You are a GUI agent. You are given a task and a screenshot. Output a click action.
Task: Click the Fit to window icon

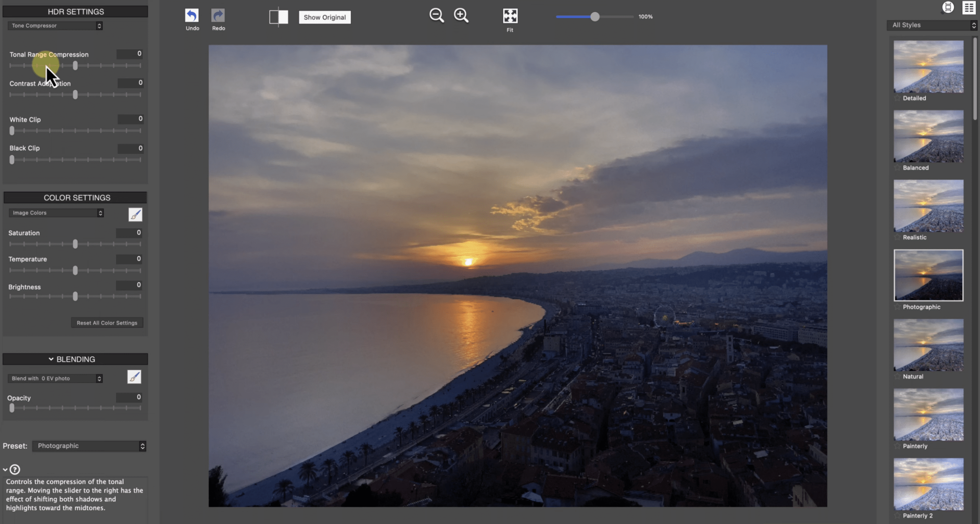point(510,16)
